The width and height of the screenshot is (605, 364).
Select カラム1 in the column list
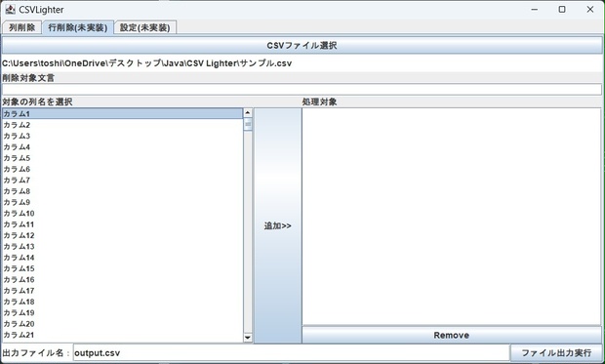pos(122,113)
